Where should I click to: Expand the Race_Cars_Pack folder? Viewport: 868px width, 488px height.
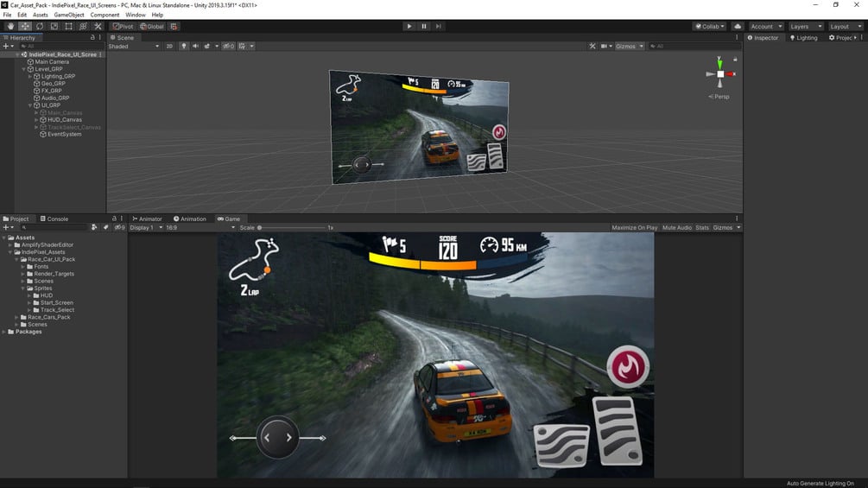point(16,317)
